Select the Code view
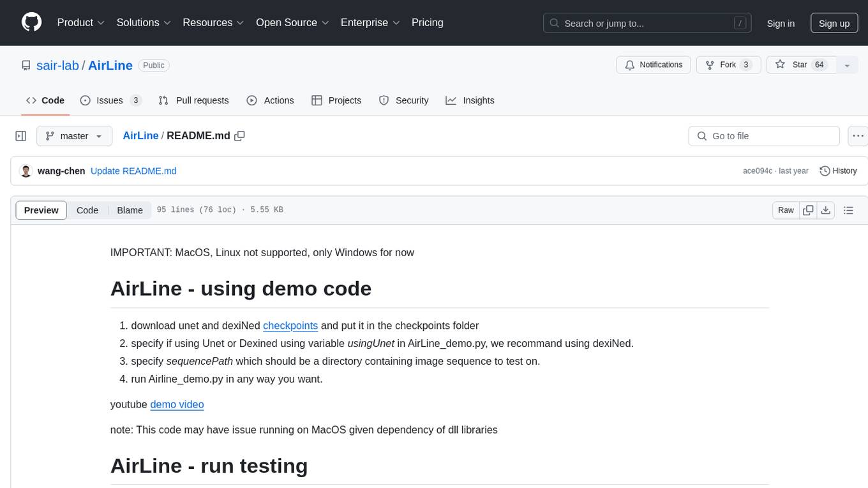868x488 pixels. [x=87, y=210]
